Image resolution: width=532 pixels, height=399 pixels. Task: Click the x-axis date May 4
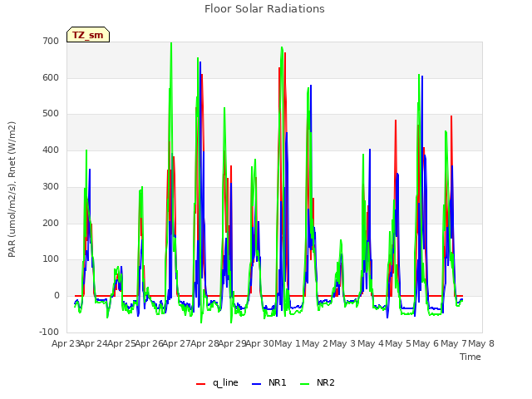click(x=371, y=343)
